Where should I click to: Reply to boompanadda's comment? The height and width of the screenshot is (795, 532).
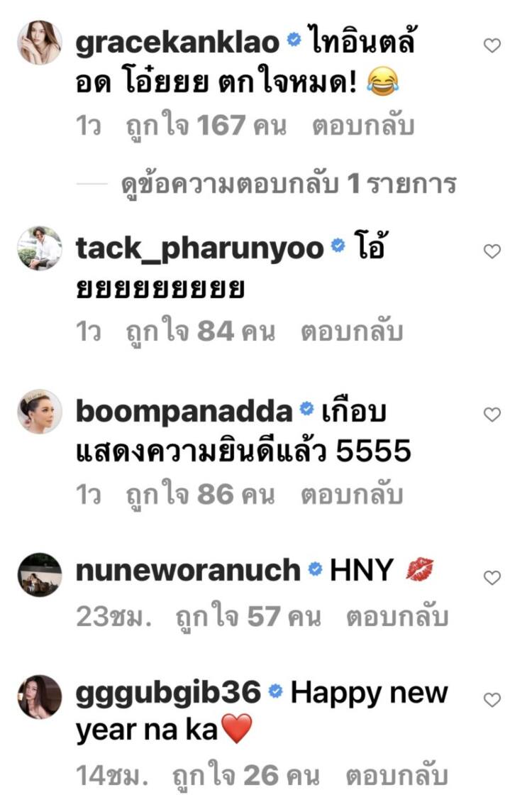[x=352, y=495]
